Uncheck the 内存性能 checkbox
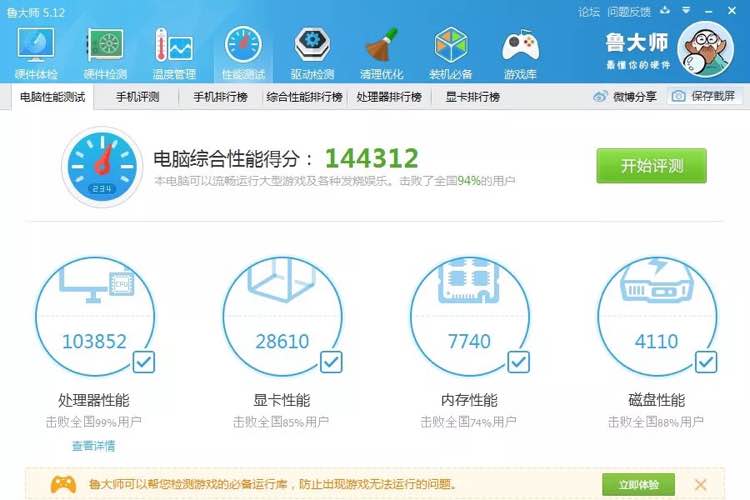 (x=518, y=362)
